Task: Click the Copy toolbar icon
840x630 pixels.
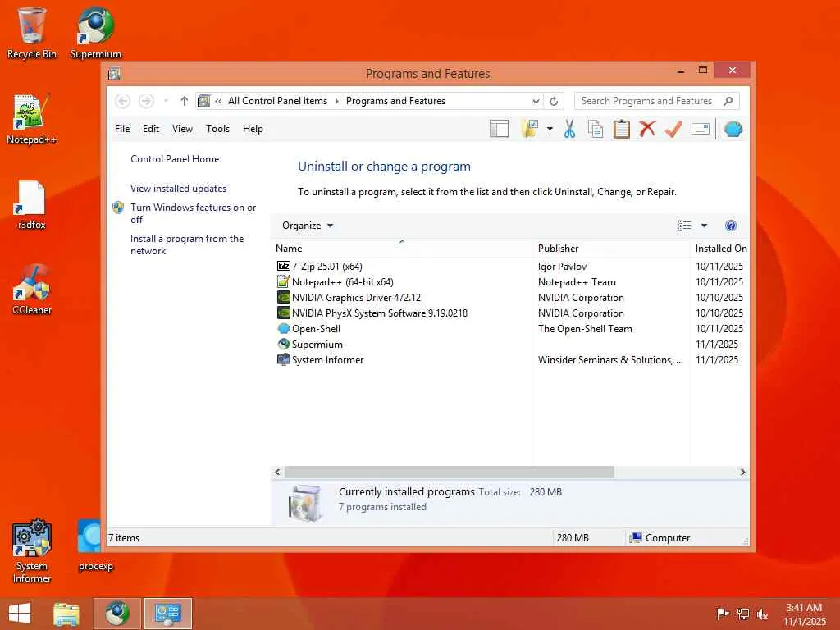Action: (x=596, y=129)
